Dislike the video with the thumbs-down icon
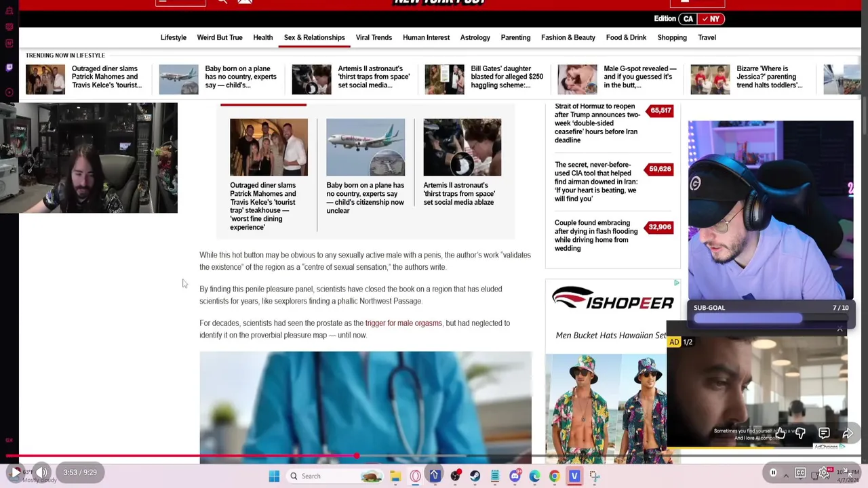Image resolution: width=868 pixels, height=488 pixels. point(800,433)
